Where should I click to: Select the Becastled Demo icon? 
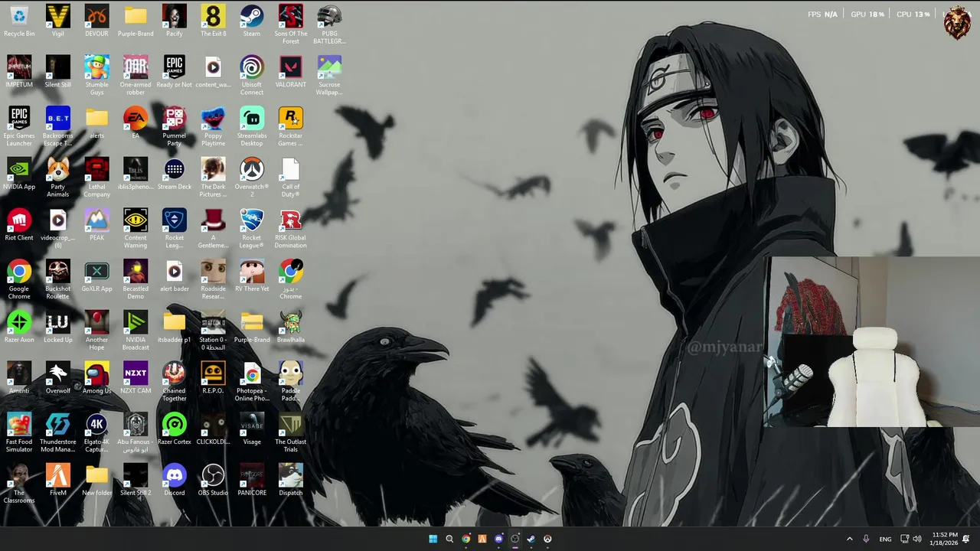tap(136, 280)
